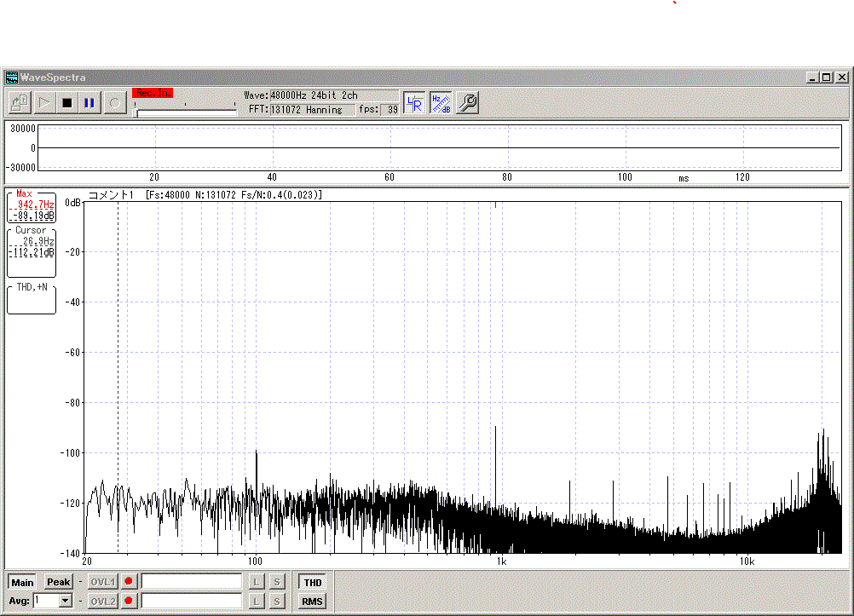Image resolution: width=854 pixels, height=616 pixels.
Task: Click the Cursor readout 26.9Hz
Action: pyautogui.click(x=38, y=241)
